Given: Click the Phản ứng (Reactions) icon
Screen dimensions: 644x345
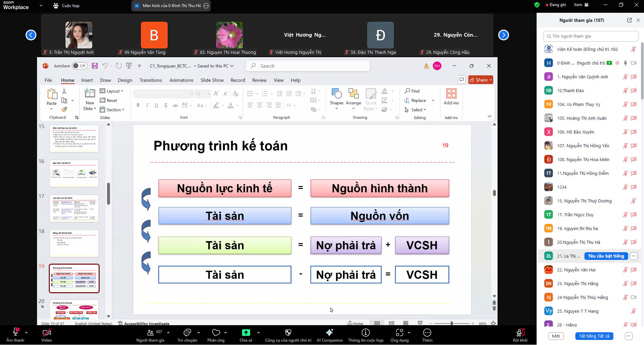Looking at the screenshot, I should [216, 335].
